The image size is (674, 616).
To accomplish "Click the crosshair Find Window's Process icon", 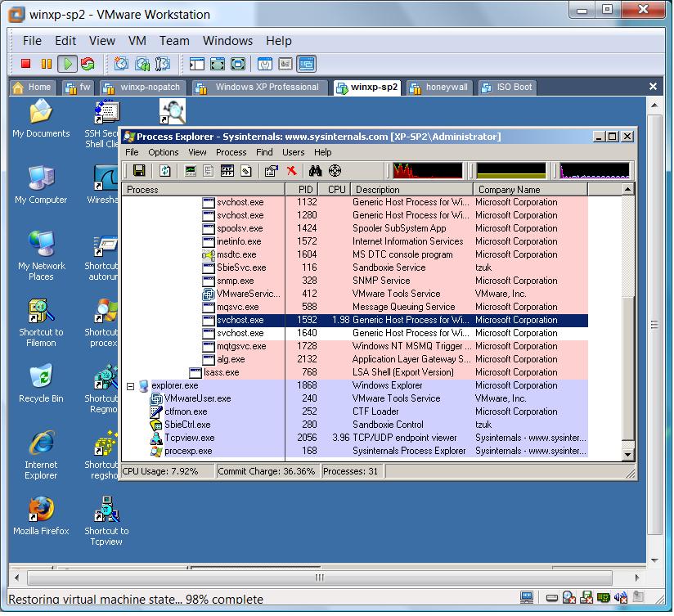I will coord(335,171).
